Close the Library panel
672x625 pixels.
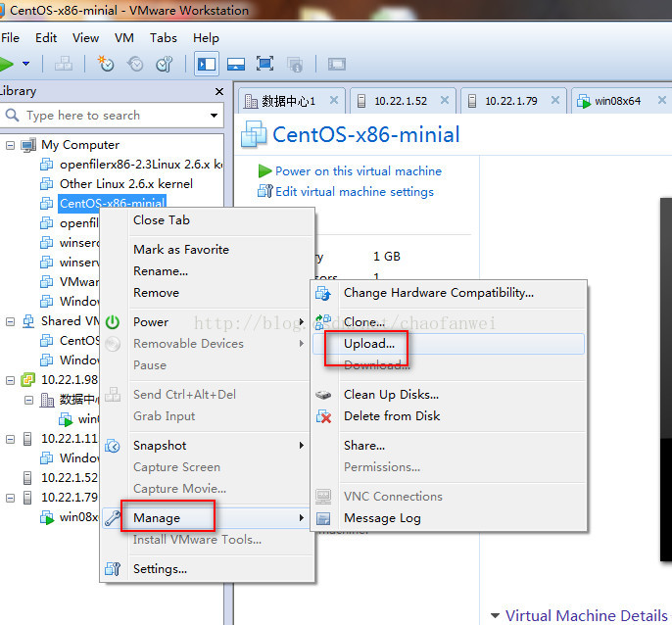click(x=219, y=91)
